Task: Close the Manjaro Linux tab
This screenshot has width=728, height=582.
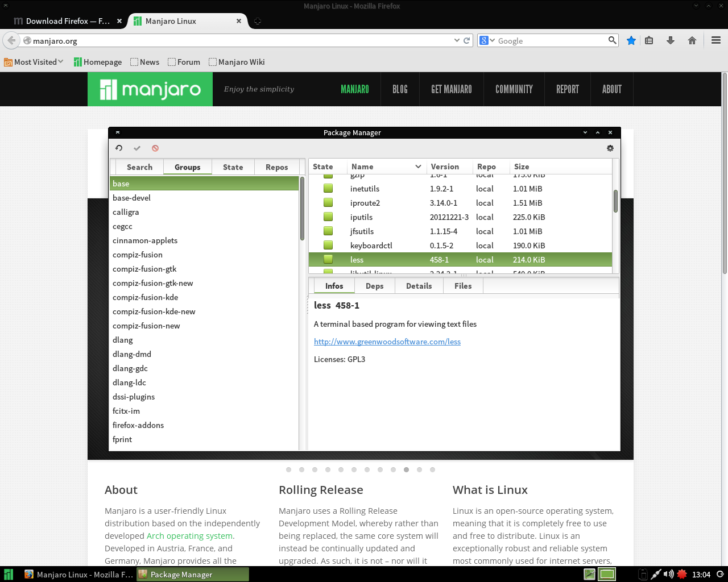Action: click(x=239, y=21)
